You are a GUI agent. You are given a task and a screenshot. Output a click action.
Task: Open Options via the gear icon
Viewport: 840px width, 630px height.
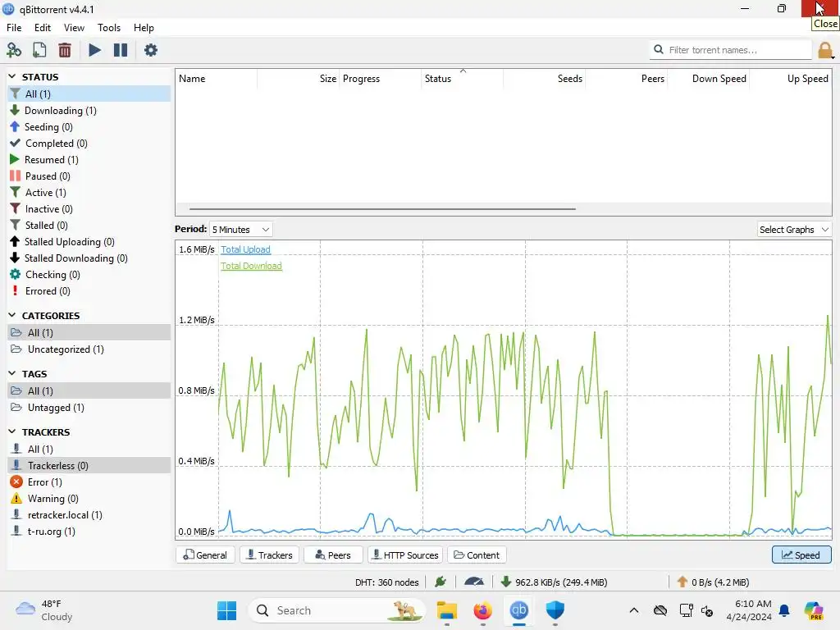point(151,50)
